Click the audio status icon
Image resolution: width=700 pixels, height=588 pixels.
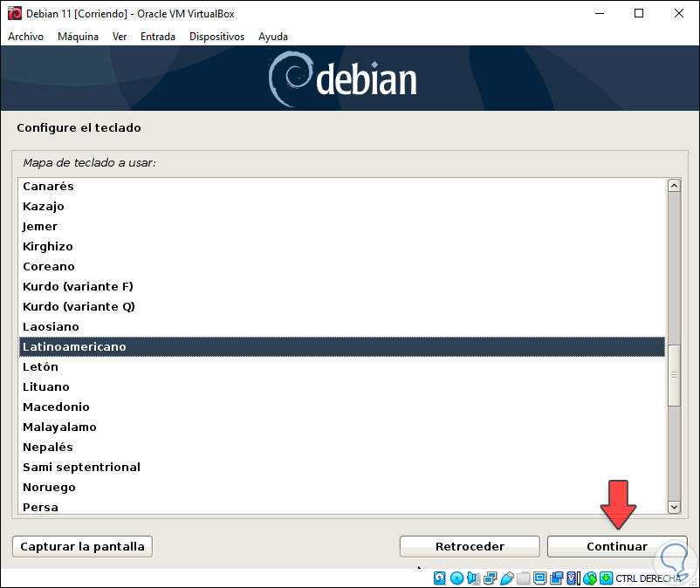(473, 578)
